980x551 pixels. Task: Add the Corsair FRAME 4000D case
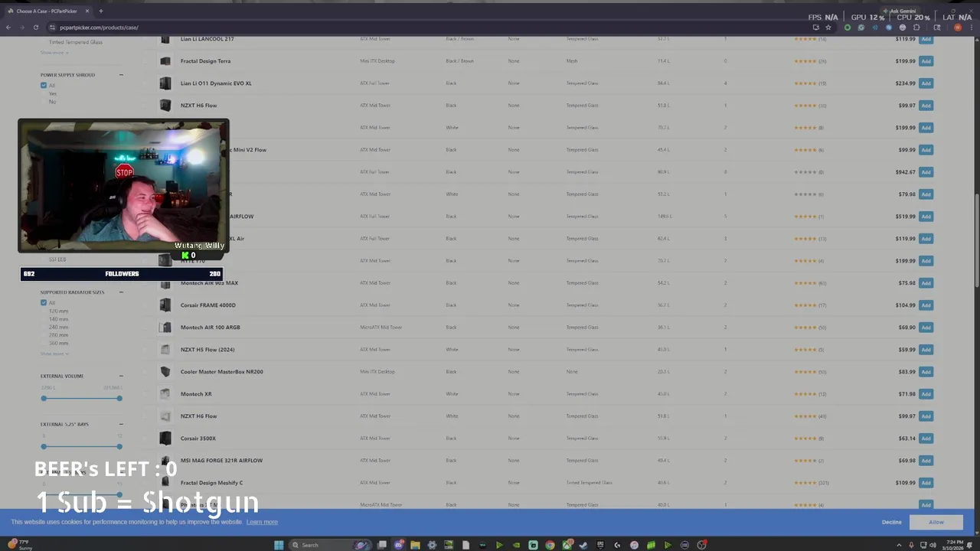[x=926, y=305]
